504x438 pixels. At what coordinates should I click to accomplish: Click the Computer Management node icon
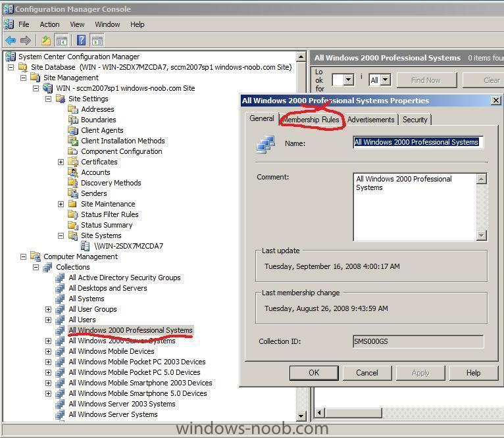coord(36,256)
